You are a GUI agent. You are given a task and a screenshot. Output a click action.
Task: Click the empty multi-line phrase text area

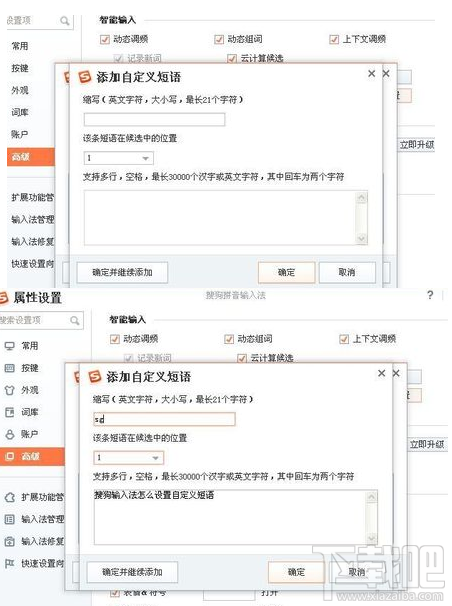(x=219, y=218)
